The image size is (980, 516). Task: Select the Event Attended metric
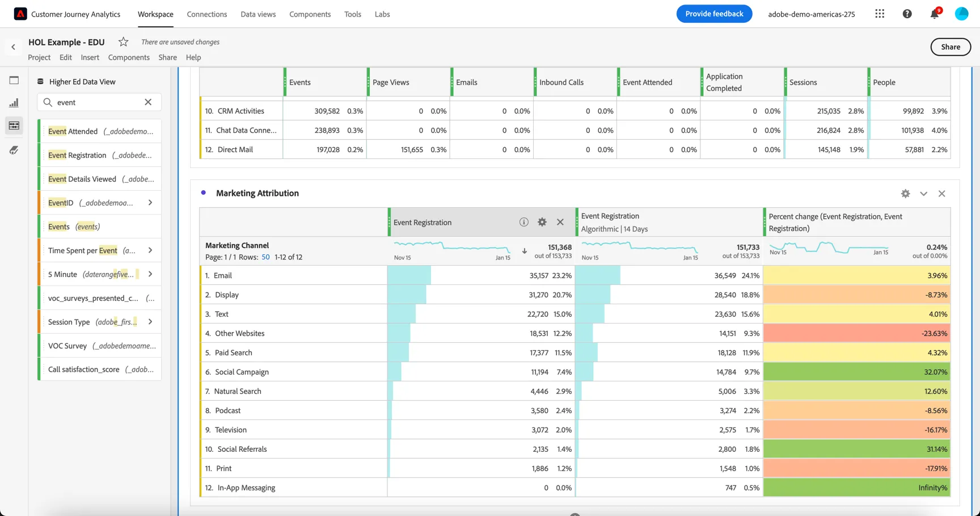click(x=100, y=131)
